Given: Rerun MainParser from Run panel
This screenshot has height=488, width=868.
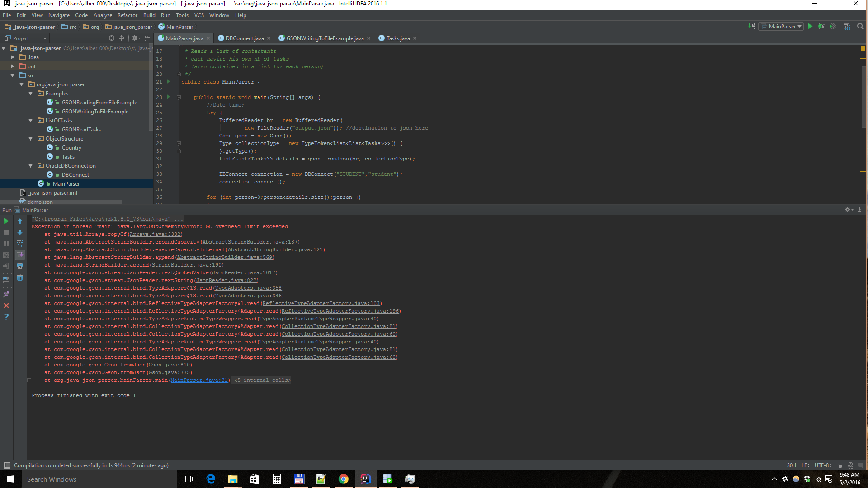Looking at the screenshot, I should (6, 221).
